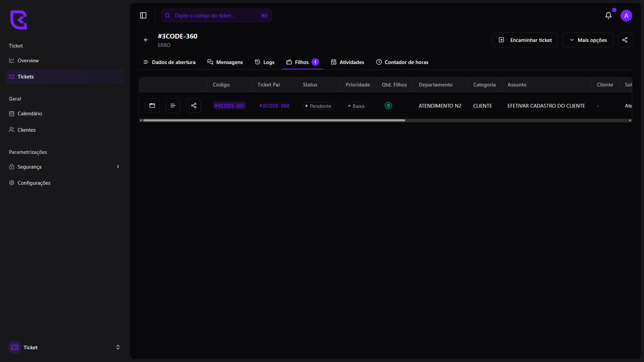Click the back arrow beside #3CODE-360
This screenshot has width=644, height=362.
(146, 40)
